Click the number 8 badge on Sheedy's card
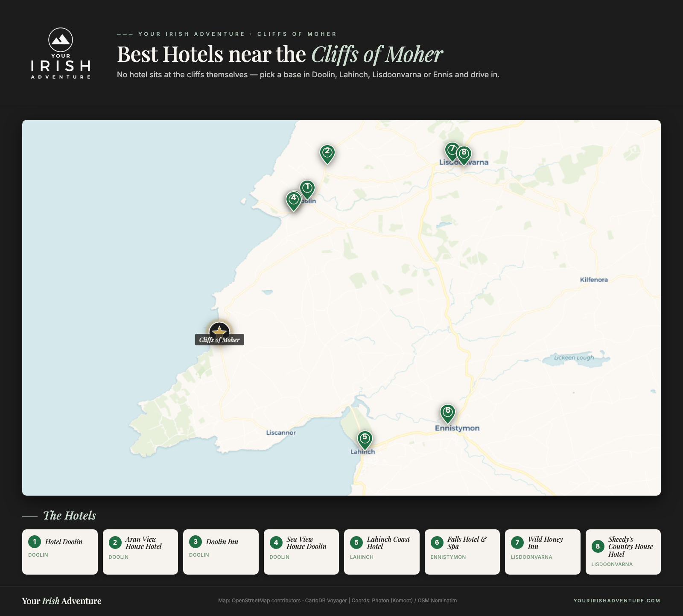 point(598,546)
